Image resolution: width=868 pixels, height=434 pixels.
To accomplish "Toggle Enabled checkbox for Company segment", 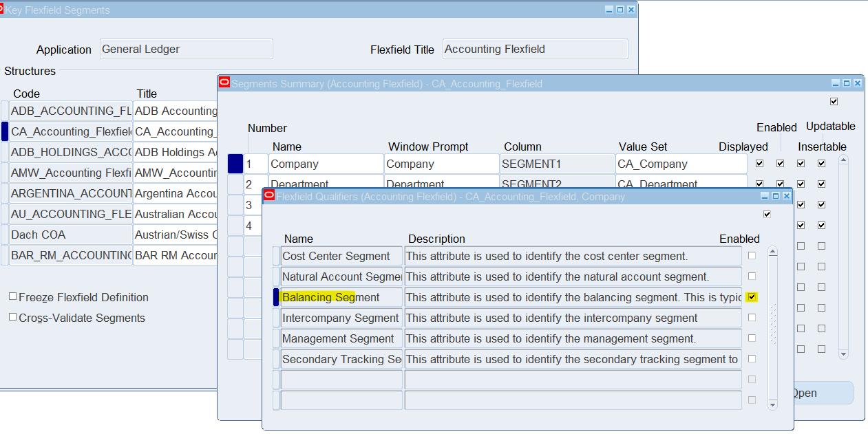I will coord(781,164).
